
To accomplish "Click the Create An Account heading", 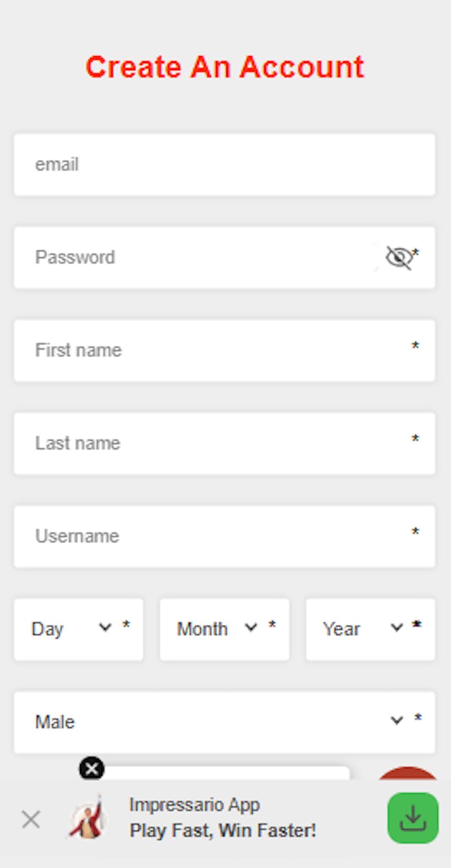I will click(x=225, y=67).
